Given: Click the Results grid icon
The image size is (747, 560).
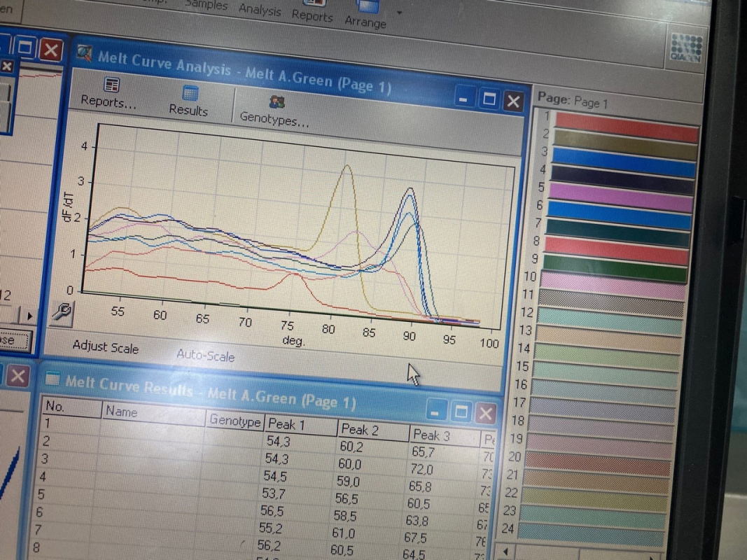Looking at the screenshot, I should [189, 94].
